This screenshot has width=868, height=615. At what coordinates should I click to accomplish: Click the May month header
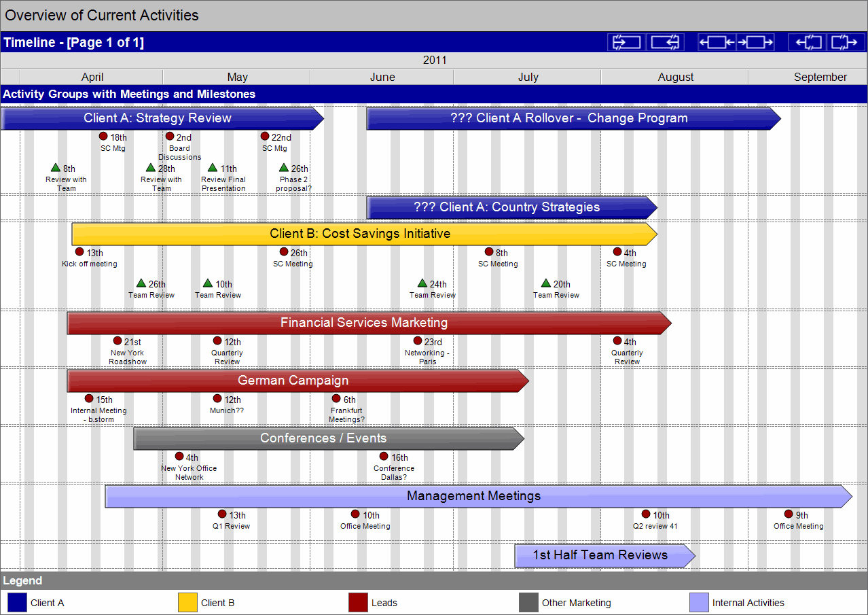click(237, 77)
